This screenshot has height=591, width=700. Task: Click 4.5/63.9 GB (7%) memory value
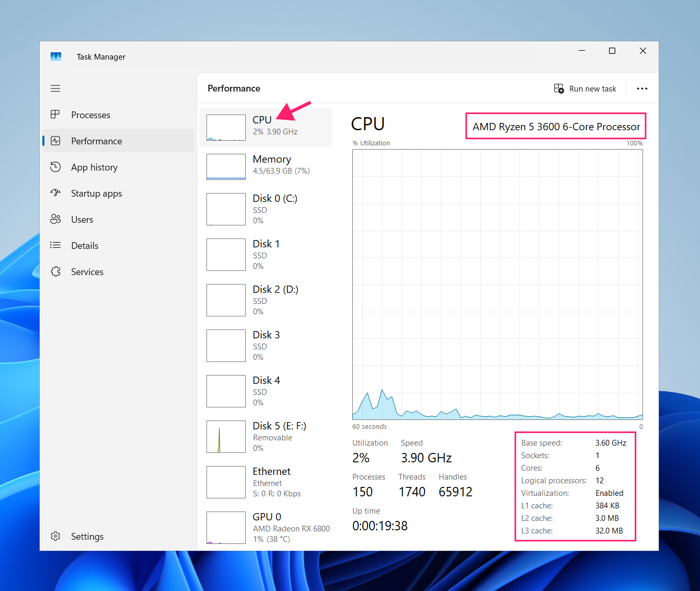click(x=281, y=171)
